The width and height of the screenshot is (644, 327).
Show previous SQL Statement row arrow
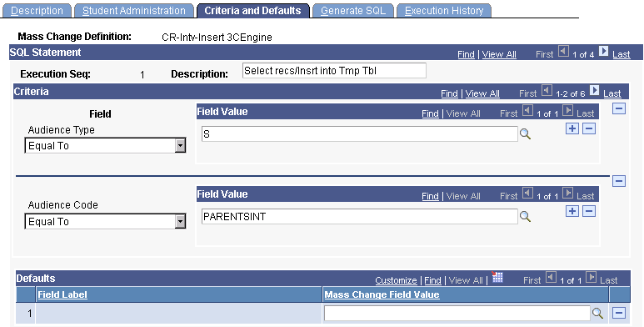click(x=563, y=52)
